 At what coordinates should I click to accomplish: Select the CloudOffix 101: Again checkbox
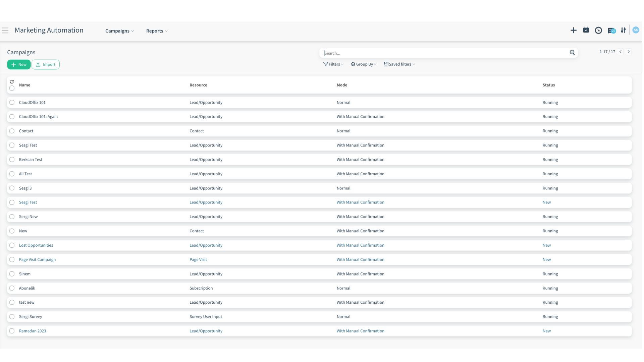[12, 117]
